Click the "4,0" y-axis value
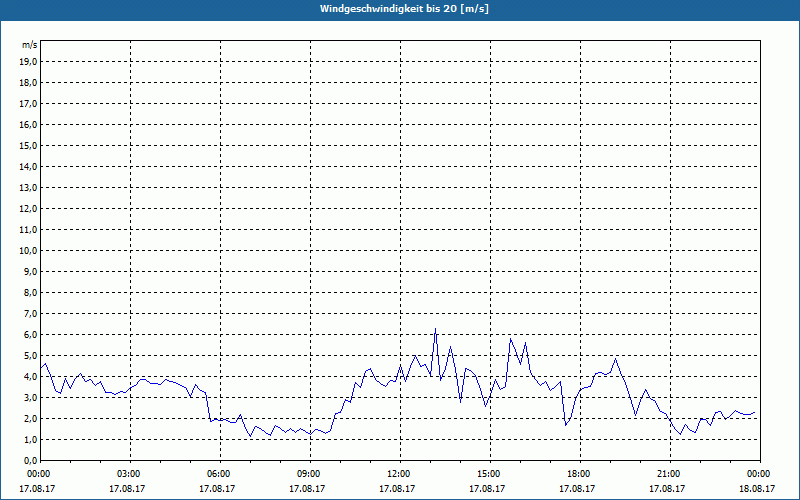 click(x=30, y=377)
